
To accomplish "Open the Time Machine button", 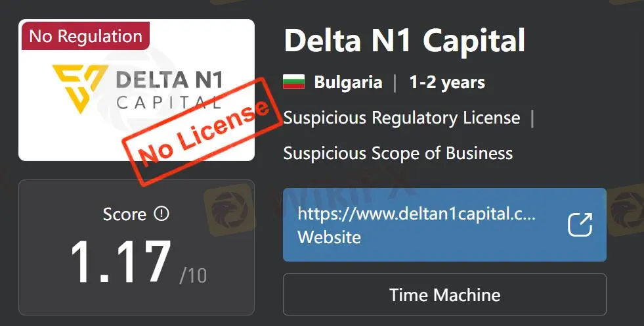I will tap(444, 294).
